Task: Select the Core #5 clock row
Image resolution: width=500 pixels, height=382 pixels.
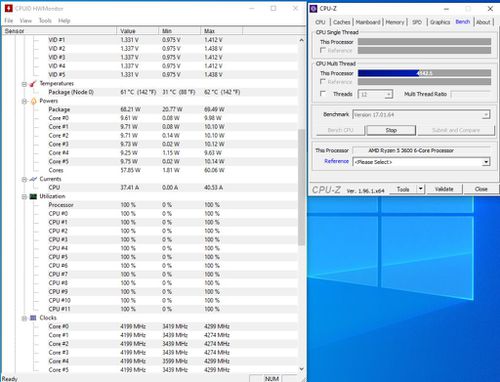Action: [x=150, y=370]
